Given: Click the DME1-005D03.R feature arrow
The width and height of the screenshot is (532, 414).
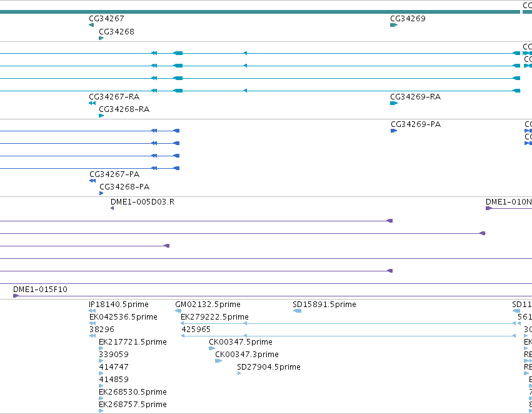Looking at the screenshot, I should pyautogui.click(x=113, y=208).
